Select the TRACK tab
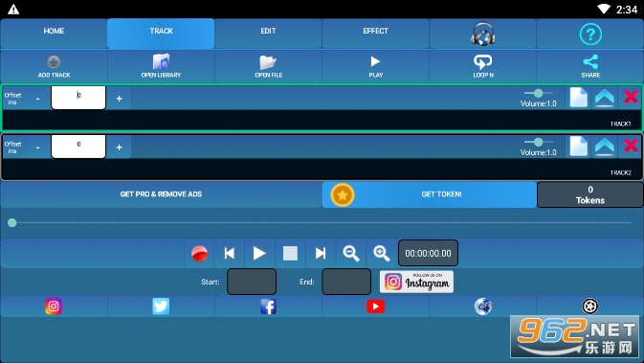The width and height of the screenshot is (644, 363). [161, 34]
